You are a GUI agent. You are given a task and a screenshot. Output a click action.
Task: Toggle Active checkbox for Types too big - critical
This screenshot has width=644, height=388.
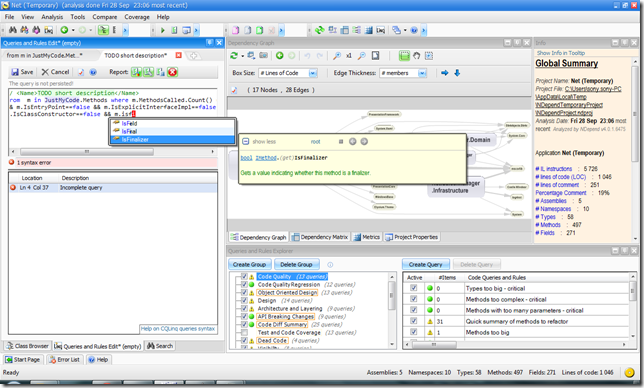[414, 288]
